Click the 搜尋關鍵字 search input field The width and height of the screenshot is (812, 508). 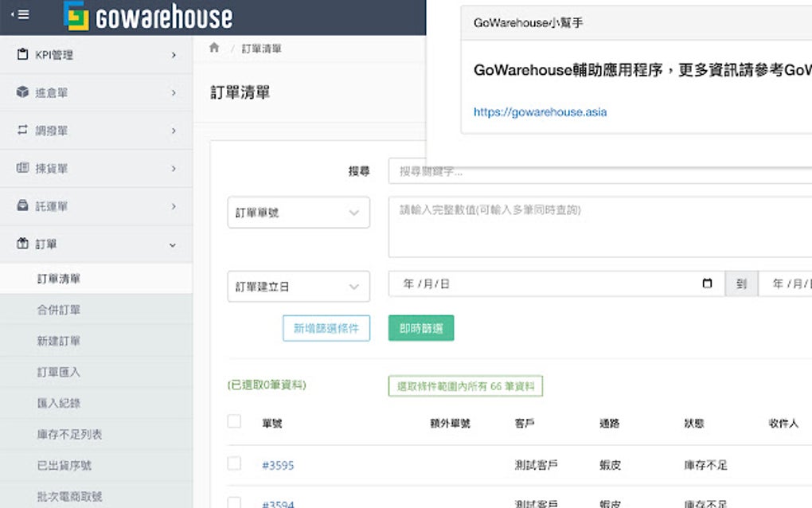557,171
